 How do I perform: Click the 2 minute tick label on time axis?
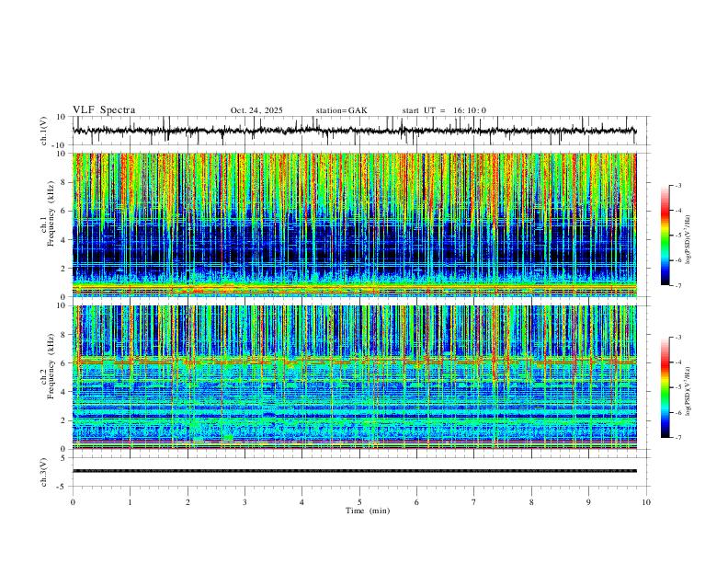[188, 502]
